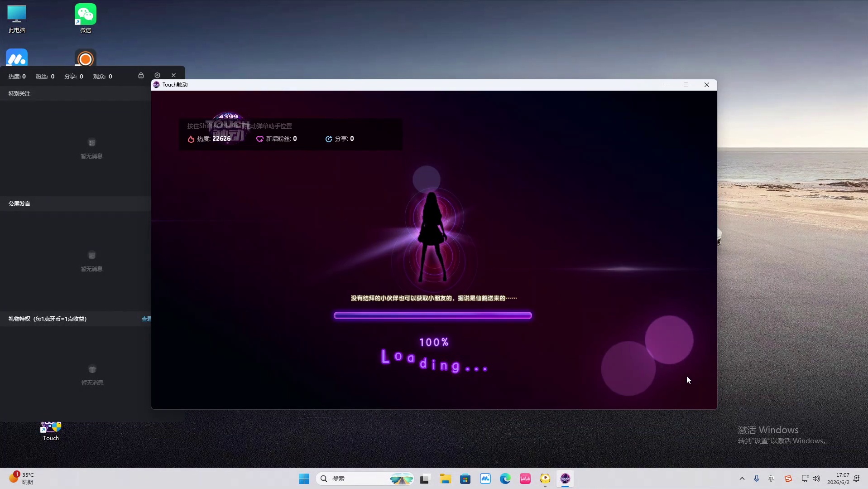Image resolution: width=868 pixels, height=489 pixels.
Task: Click the microphone tray icon
Action: [756, 479]
